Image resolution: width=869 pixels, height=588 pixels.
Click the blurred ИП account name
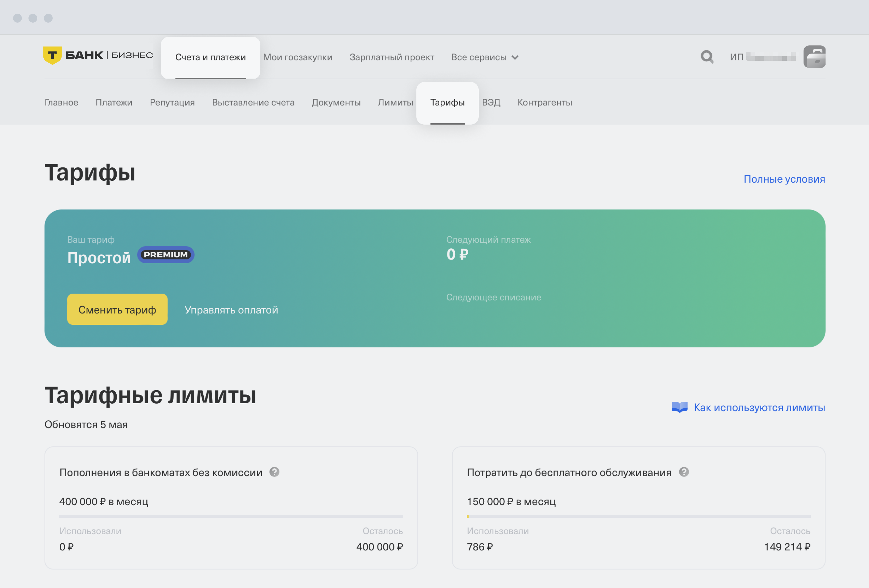pyautogui.click(x=771, y=57)
